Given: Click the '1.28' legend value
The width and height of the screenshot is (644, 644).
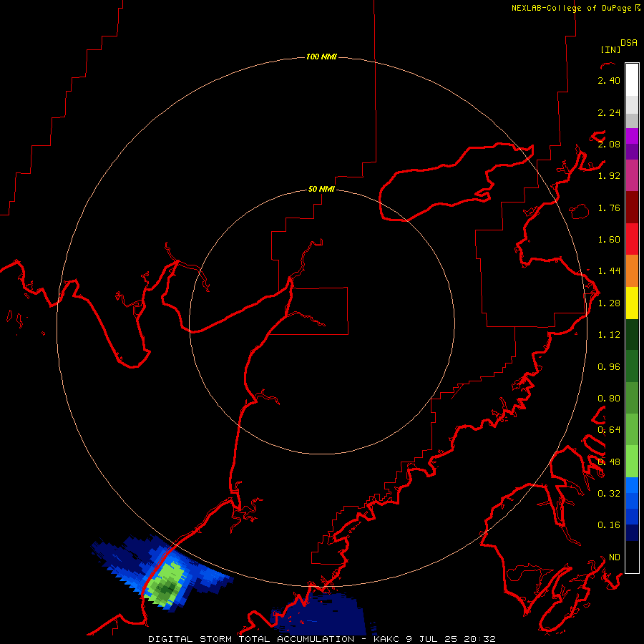Looking at the screenshot, I should coord(609,303).
